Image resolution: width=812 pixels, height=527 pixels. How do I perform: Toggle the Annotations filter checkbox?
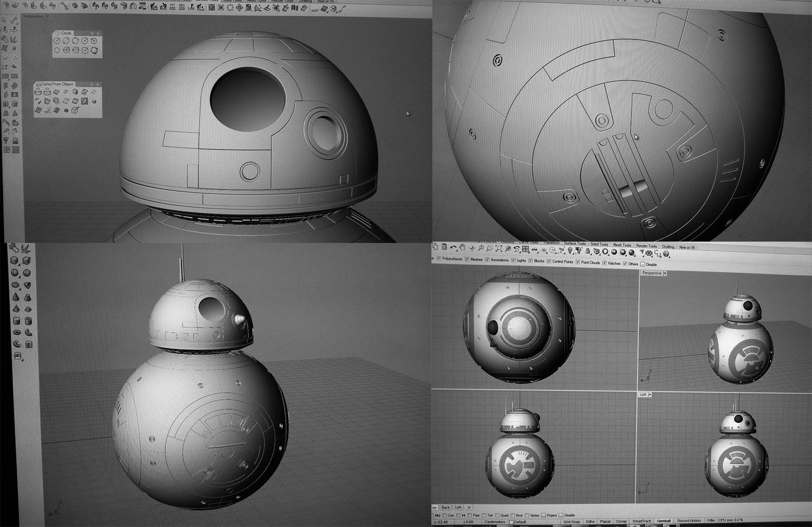point(487,259)
